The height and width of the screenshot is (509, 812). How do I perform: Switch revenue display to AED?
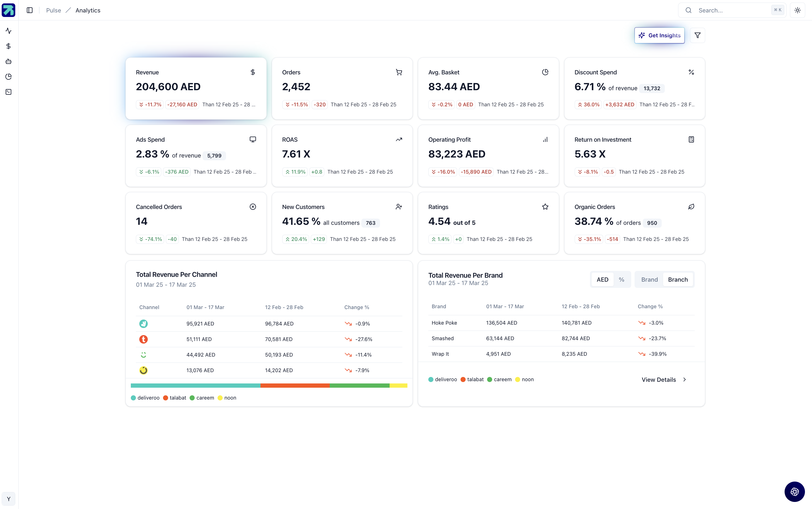coord(602,279)
